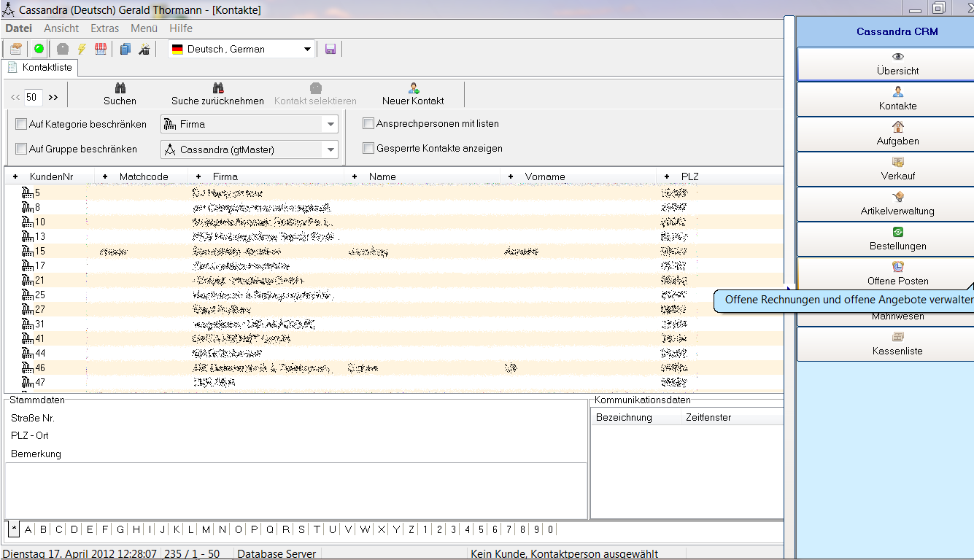Filter contacts by letter M
The image size is (974, 560).
pyautogui.click(x=206, y=529)
